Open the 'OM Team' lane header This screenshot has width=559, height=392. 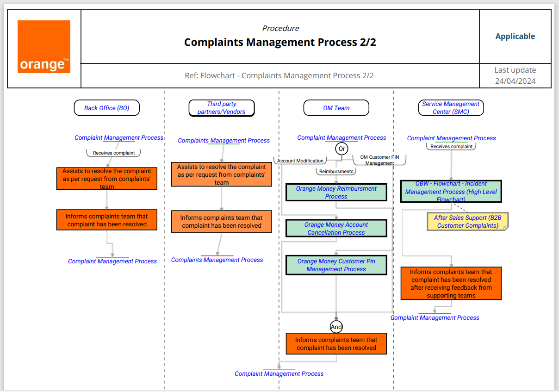(x=336, y=108)
